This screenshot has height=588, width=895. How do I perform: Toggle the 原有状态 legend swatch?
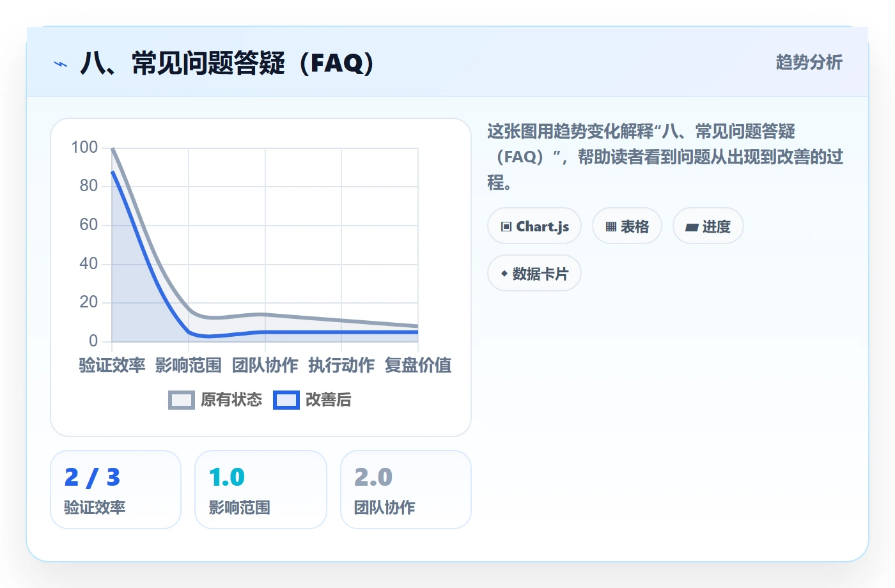[x=182, y=400]
